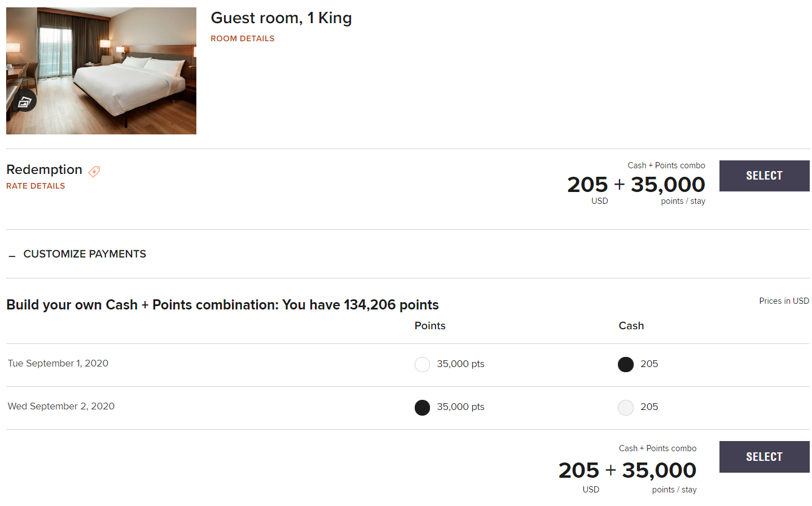This screenshot has width=812, height=506.
Task: Click the Tue September 1, 2020 row label
Action: coord(58,363)
